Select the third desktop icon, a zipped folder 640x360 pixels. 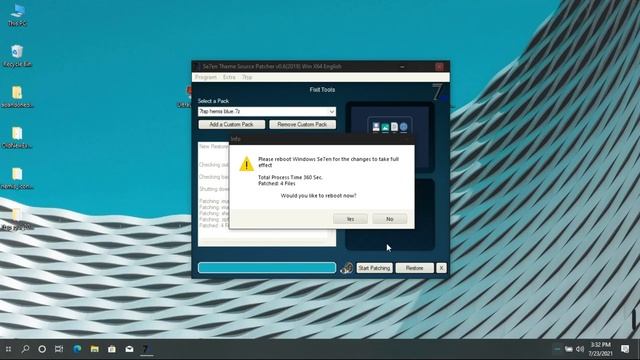click(x=17, y=97)
